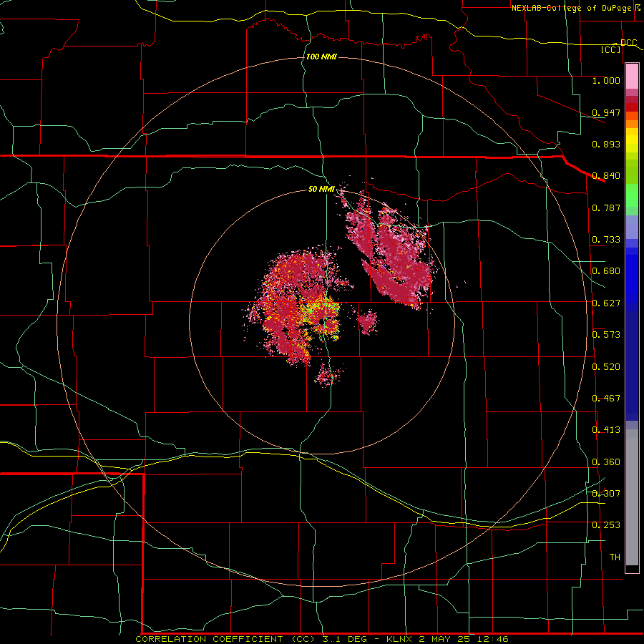The height and width of the screenshot is (644, 644).
Task: Click the bright green segment of color bar
Action: click(x=632, y=195)
